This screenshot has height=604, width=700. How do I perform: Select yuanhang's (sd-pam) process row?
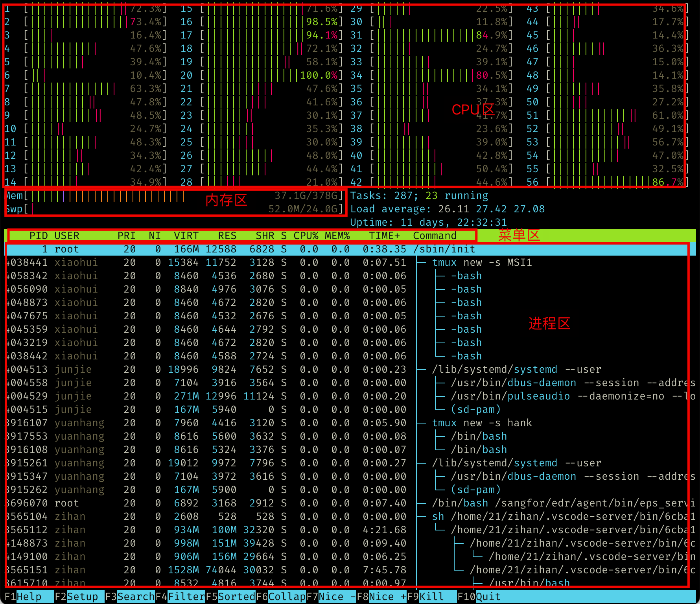point(350,490)
